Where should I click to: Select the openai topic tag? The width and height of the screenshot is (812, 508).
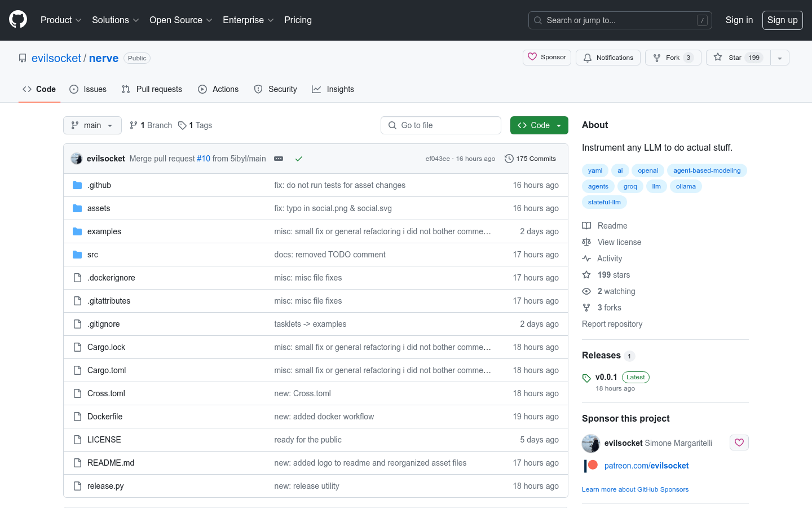[x=648, y=170]
